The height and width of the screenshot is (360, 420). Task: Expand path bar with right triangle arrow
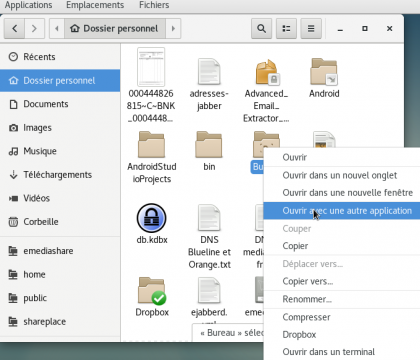[x=173, y=29]
